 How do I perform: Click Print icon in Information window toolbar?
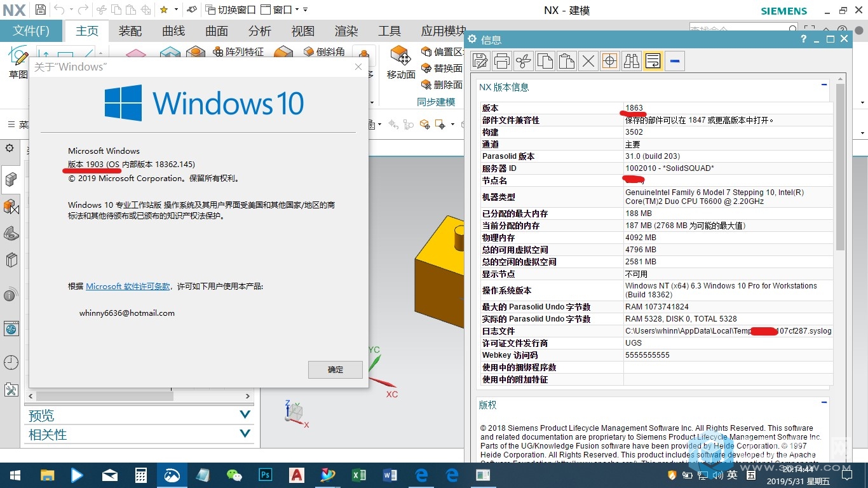pyautogui.click(x=502, y=61)
